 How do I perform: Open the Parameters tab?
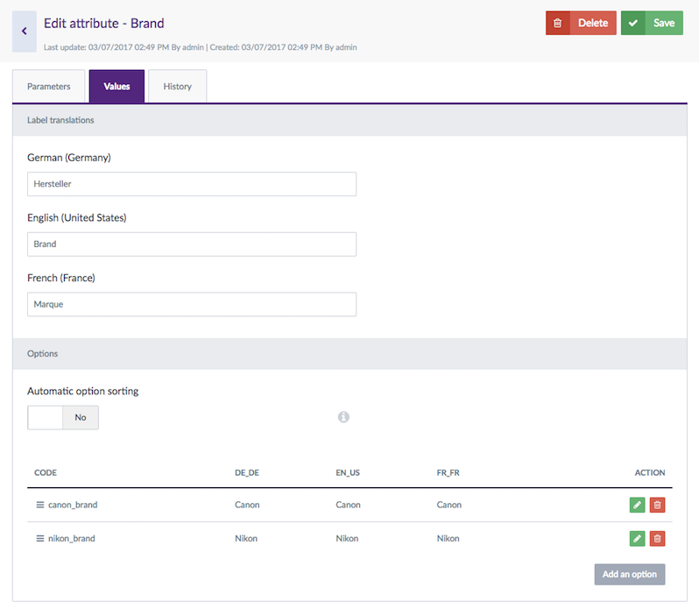[x=49, y=87]
